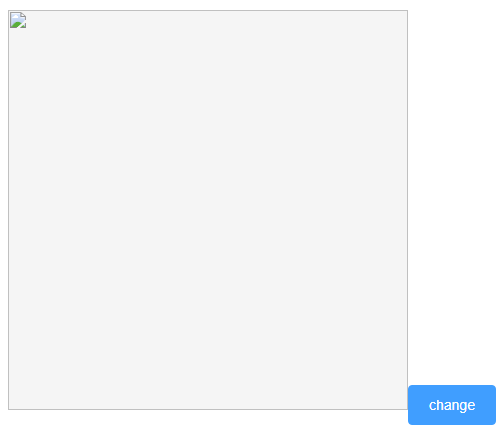Click the image-not-found icon in the frame
This screenshot has width=503, height=439.
[18, 20]
